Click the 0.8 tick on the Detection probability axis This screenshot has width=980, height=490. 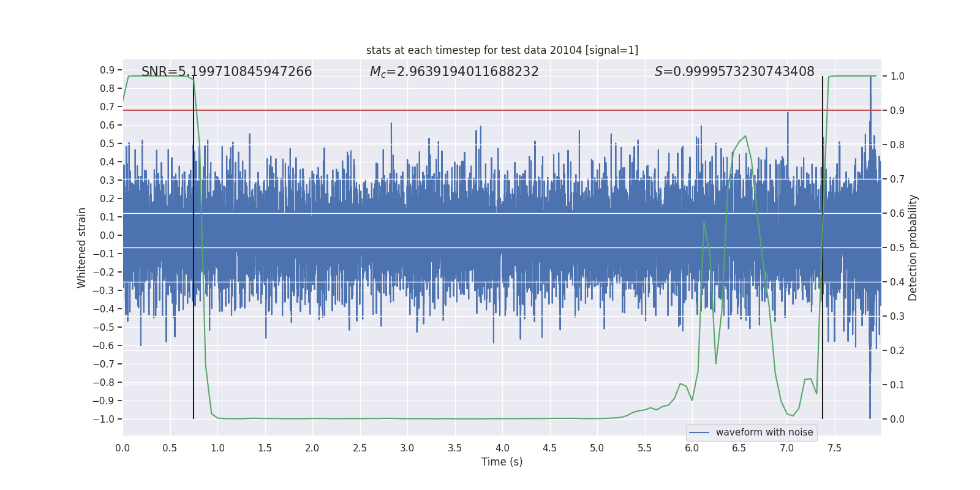(x=897, y=145)
